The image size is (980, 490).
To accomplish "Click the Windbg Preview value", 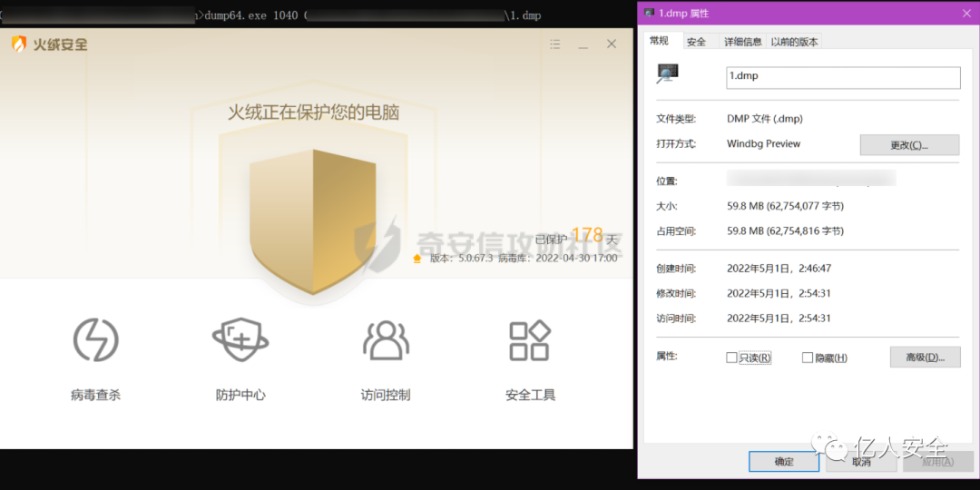I will [764, 143].
